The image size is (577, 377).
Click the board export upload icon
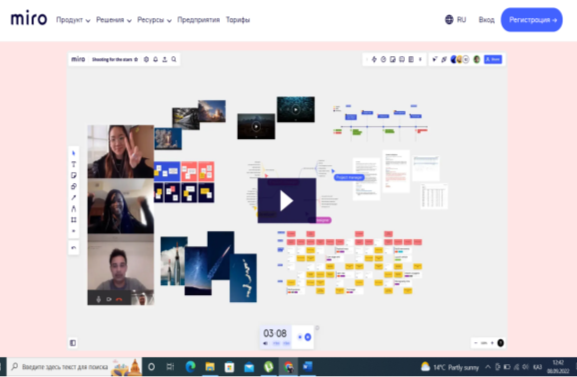pos(165,60)
